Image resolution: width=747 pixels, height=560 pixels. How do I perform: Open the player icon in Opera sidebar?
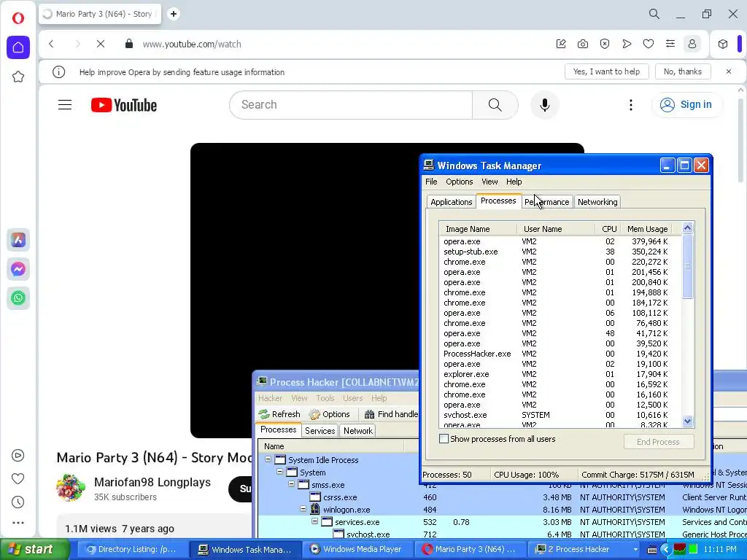(x=18, y=456)
